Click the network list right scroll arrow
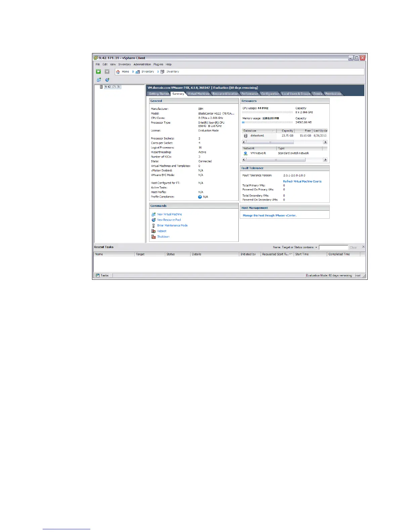Viewport: 411px width, 532px height. 325,160
